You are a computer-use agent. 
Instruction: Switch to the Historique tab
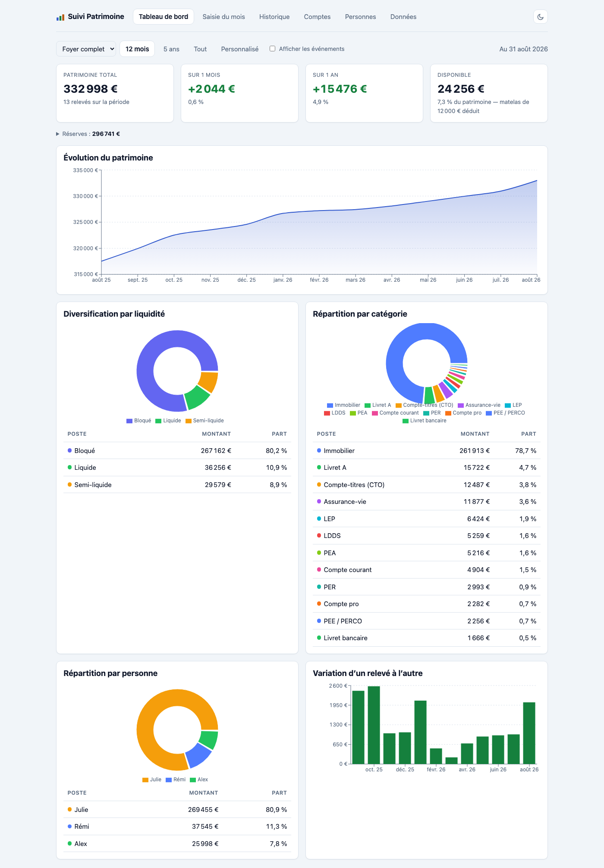(x=274, y=17)
